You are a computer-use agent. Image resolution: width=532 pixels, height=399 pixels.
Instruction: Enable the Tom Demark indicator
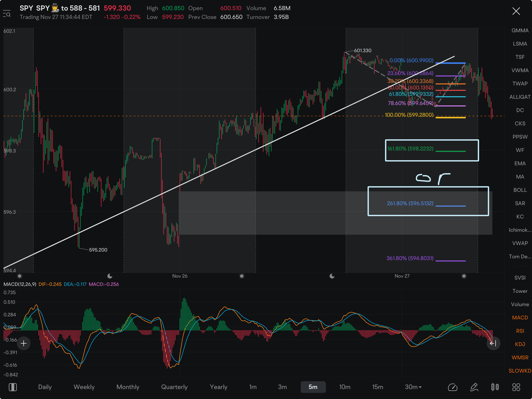(x=520, y=256)
